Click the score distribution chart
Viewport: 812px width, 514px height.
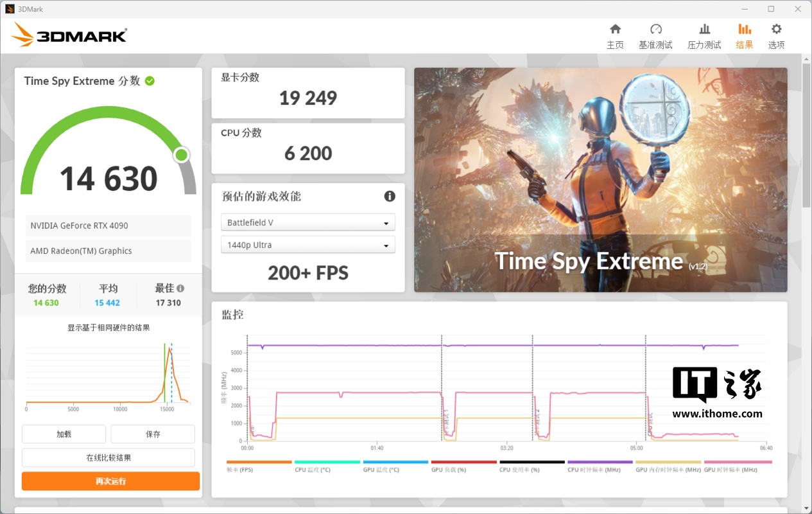coord(108,376)
